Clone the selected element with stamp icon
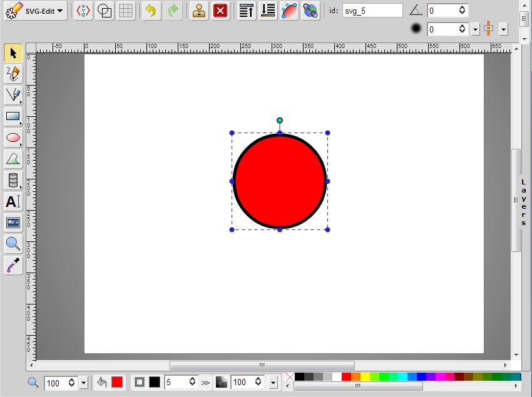The height and width of the screenshot is (397, 532). [x=199, y=11]
